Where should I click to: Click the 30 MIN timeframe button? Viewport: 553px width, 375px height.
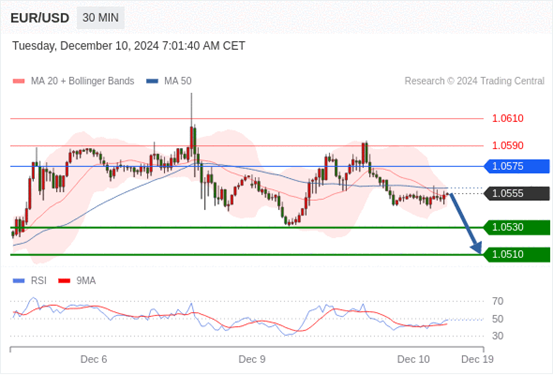click(101, 18)
